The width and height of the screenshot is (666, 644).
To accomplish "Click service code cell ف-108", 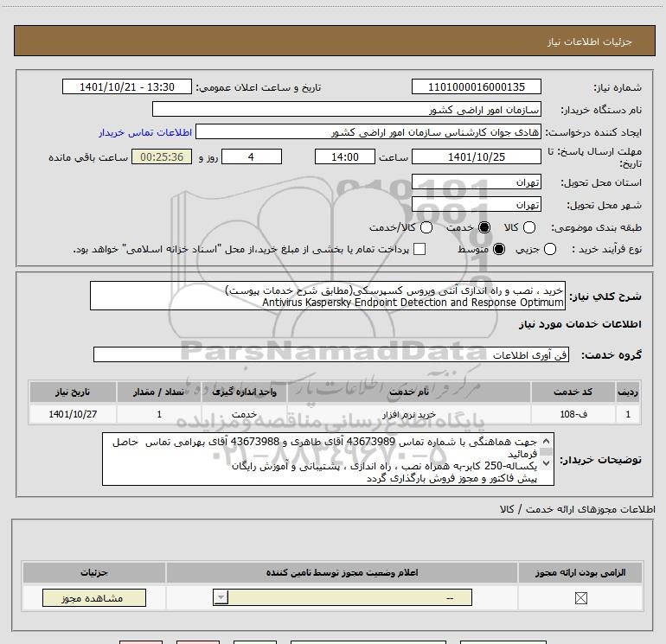I will 573,414.
